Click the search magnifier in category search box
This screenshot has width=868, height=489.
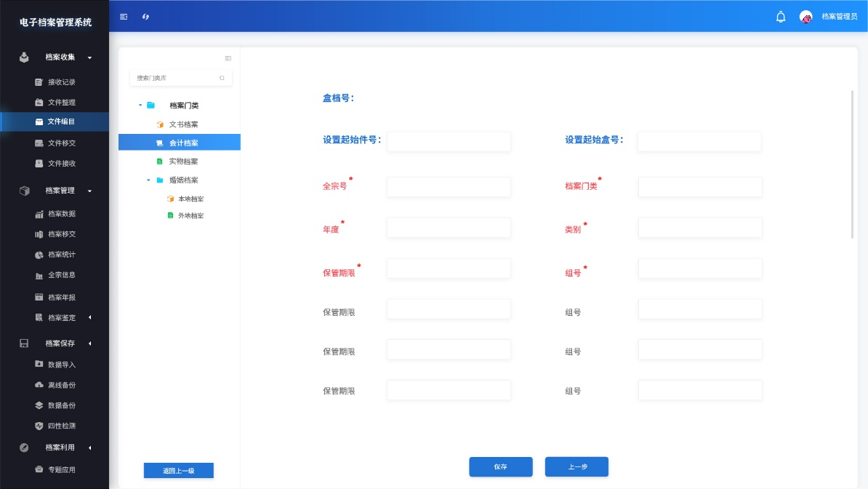coord(222,78)
